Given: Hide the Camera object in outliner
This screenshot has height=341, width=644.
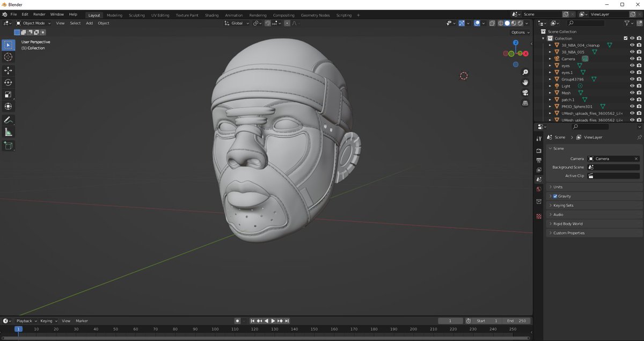Looking at the screenshot, I should [632, 59].
